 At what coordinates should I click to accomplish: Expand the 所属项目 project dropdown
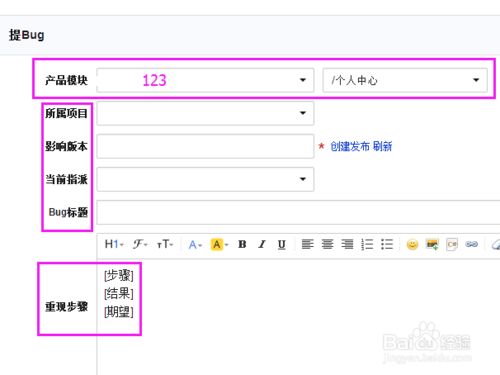coord(205,113)
